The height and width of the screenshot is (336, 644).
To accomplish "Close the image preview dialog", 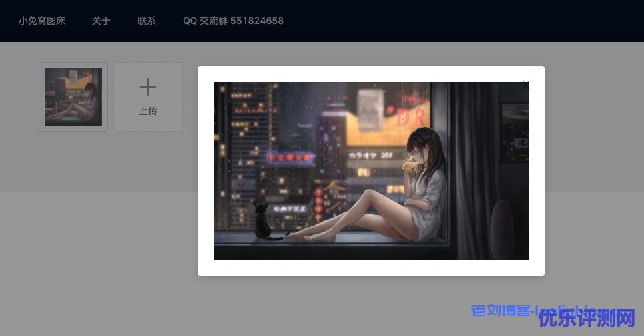I will click(525, 85).
